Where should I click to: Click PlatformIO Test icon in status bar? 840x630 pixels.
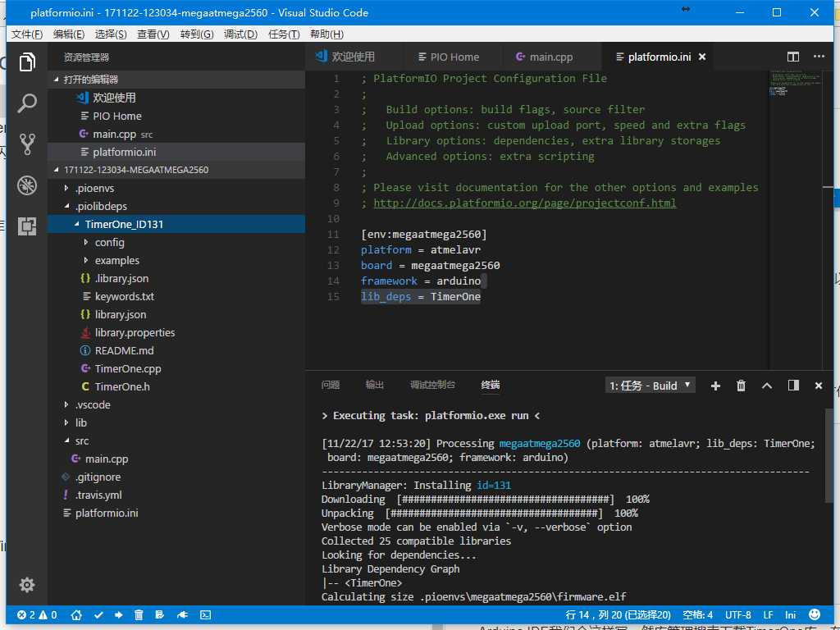159,614
